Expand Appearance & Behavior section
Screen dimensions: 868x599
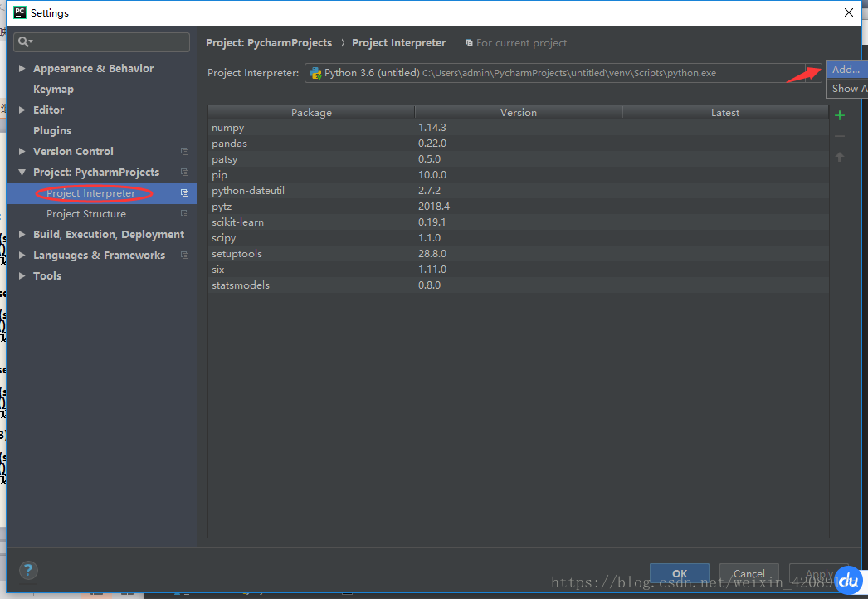tap(22, 68)
